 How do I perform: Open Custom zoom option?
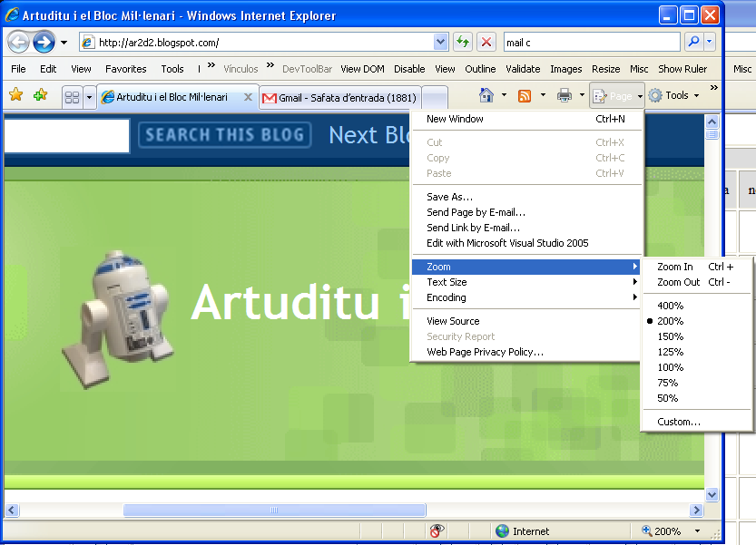point(697,422)
